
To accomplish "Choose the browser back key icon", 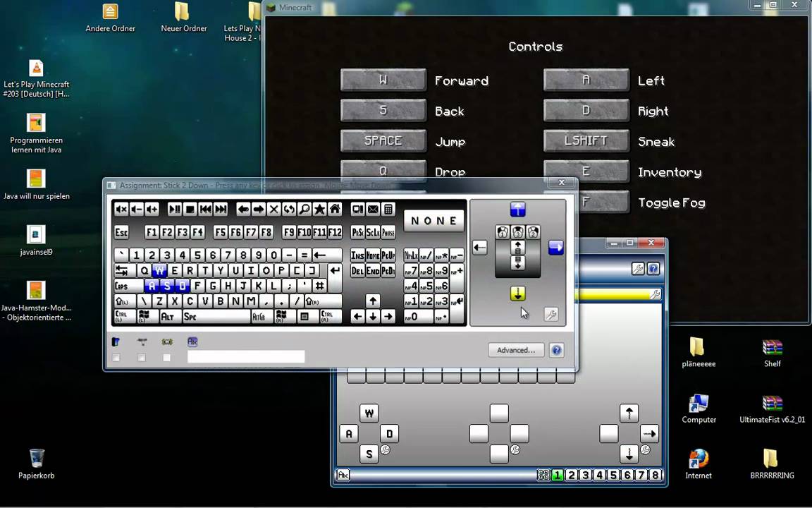I will pos(243,210).
